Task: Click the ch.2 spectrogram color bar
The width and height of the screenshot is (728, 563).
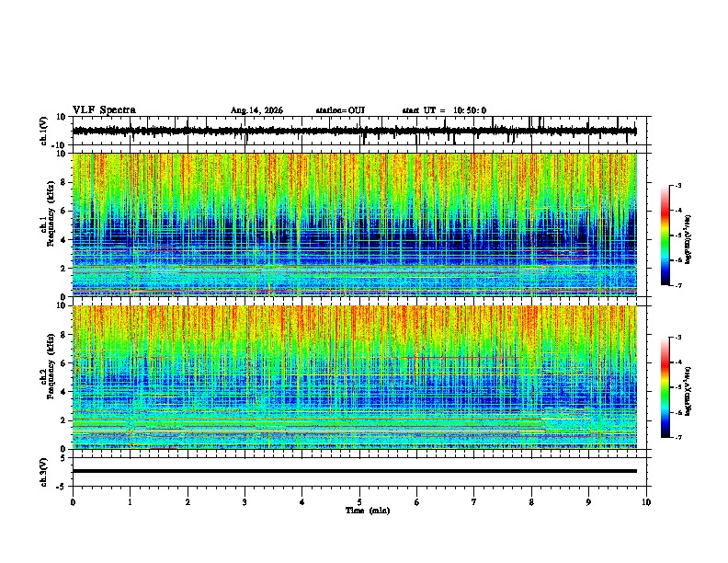Action: point(665,387)
